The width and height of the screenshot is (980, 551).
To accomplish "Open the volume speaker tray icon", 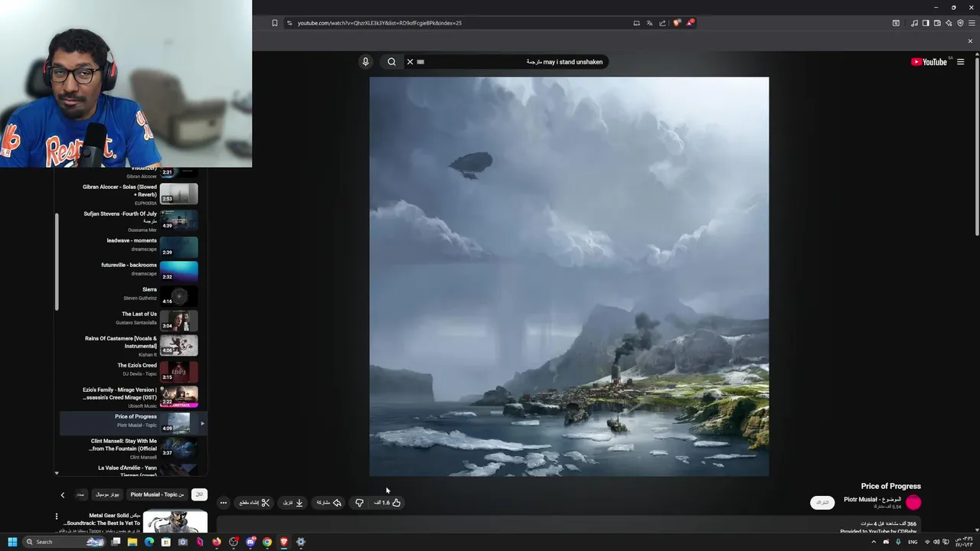I will tap(936, 542).
